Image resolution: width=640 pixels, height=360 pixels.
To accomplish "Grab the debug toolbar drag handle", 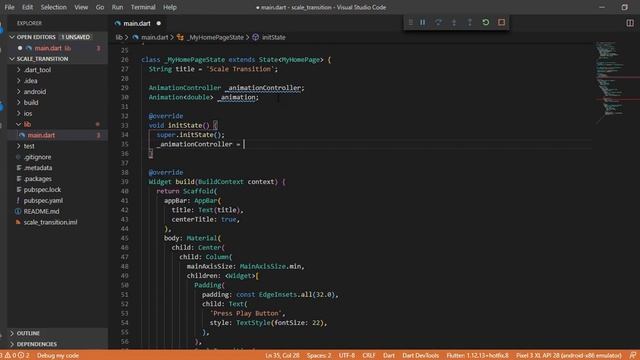I will click(410, 22).
